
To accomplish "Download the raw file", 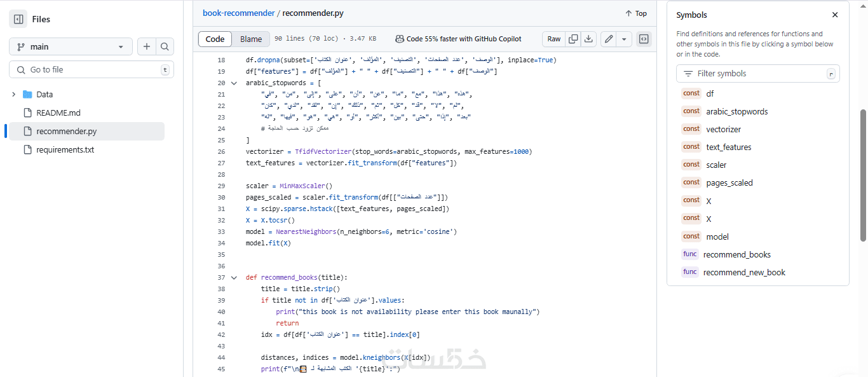I will click(589, 39).
